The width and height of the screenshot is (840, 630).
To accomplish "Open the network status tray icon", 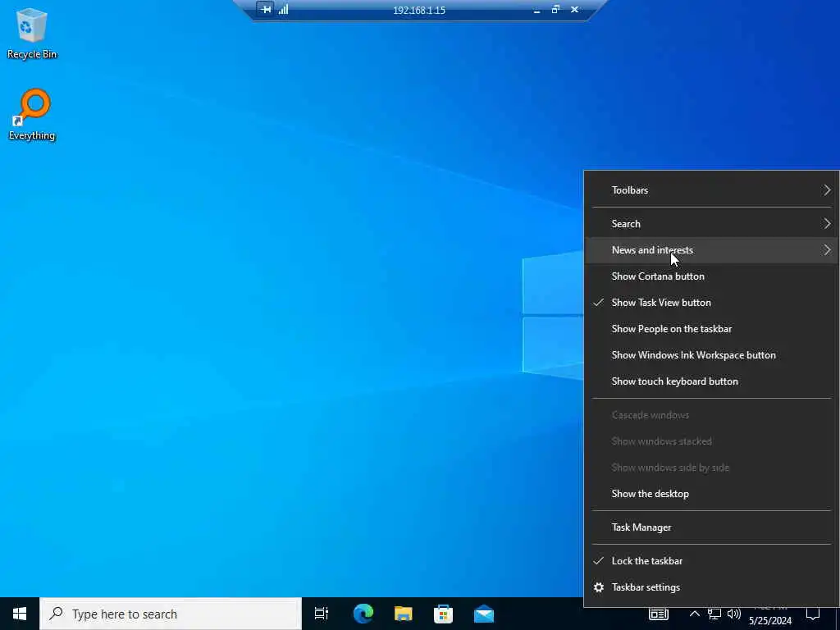I will click(x=714, y=614).
